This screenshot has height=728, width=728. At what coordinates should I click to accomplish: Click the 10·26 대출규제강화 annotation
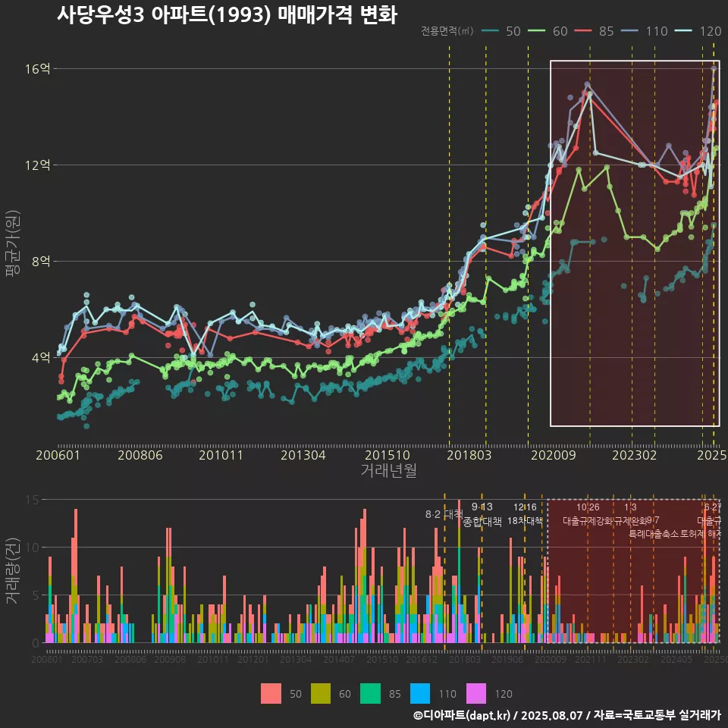pyautogui.click(x=588, y=514)
